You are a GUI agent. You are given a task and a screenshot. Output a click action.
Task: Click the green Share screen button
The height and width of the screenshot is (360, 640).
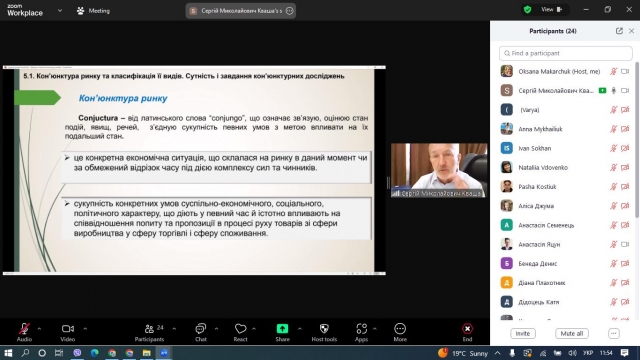tap(282, 332)
